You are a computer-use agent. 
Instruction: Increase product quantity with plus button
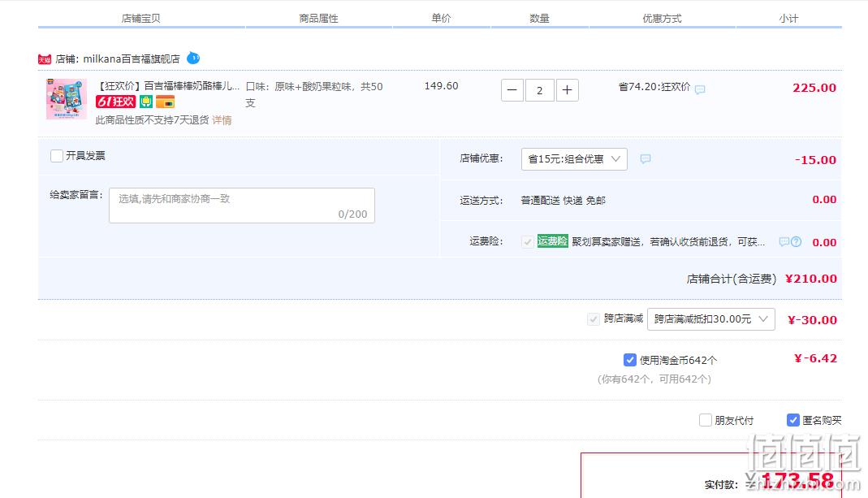pyautogui.click(x=568, y=90)
